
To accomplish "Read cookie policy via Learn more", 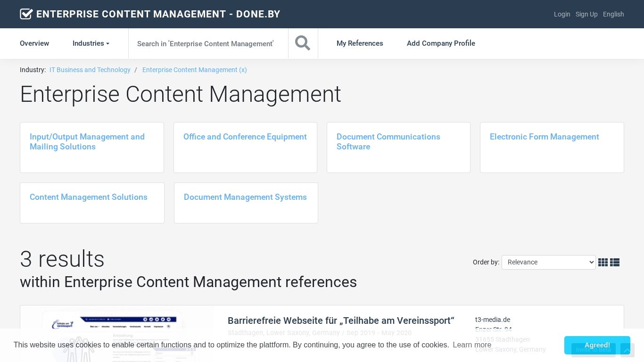I will (472, 345).
